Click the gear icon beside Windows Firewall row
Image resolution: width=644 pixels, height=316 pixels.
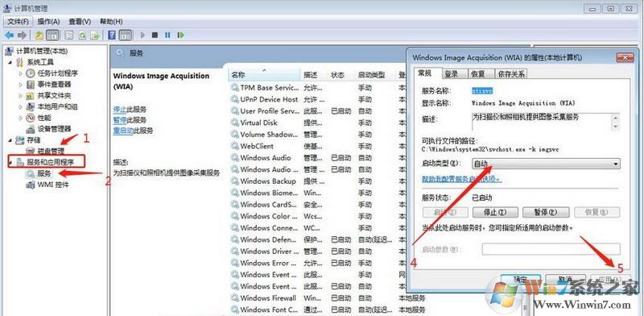[234, 298]
